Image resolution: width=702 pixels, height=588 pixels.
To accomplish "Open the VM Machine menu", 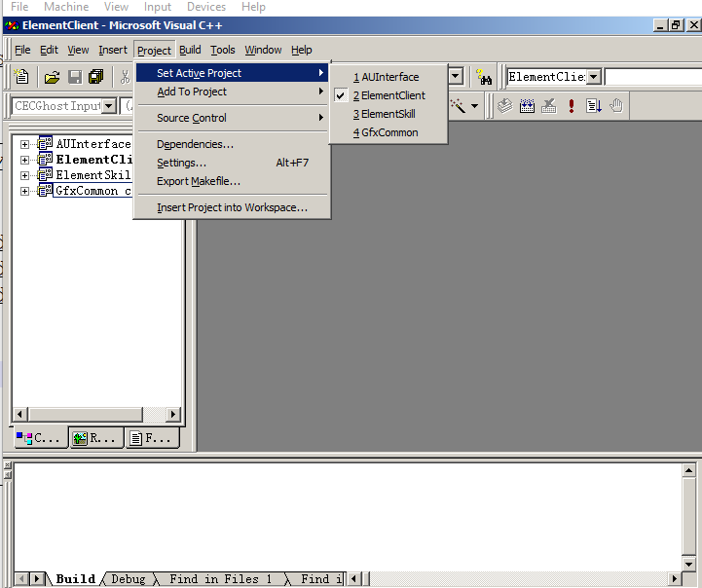I will (66, 7).
